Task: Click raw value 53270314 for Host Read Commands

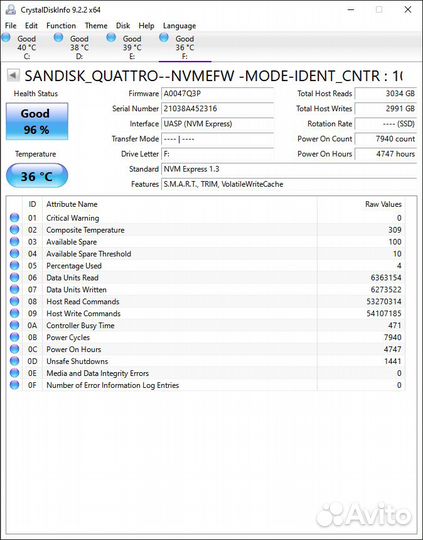Action: (384, 302)
